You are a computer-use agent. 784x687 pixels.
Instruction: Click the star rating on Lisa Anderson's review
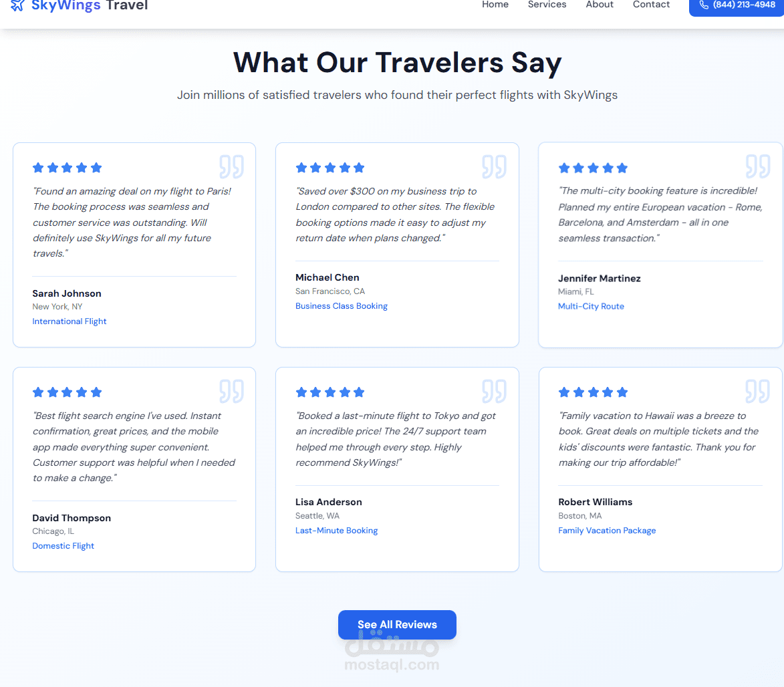[330, 392]
